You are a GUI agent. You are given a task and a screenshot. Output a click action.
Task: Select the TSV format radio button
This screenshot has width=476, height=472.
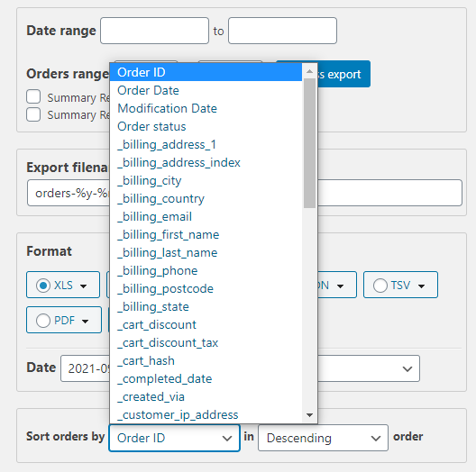click(x=380, y=286)
